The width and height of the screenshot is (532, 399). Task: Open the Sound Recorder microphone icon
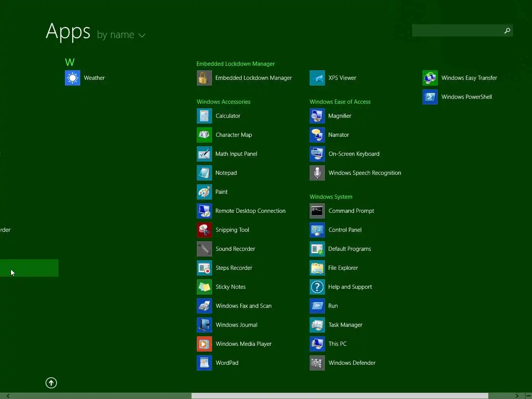click(204, 249)
